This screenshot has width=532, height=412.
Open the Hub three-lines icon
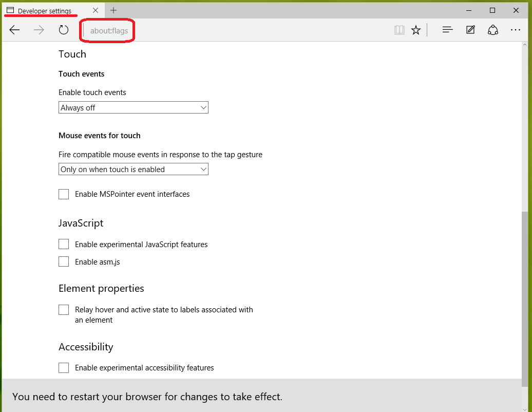coord(447,30)
